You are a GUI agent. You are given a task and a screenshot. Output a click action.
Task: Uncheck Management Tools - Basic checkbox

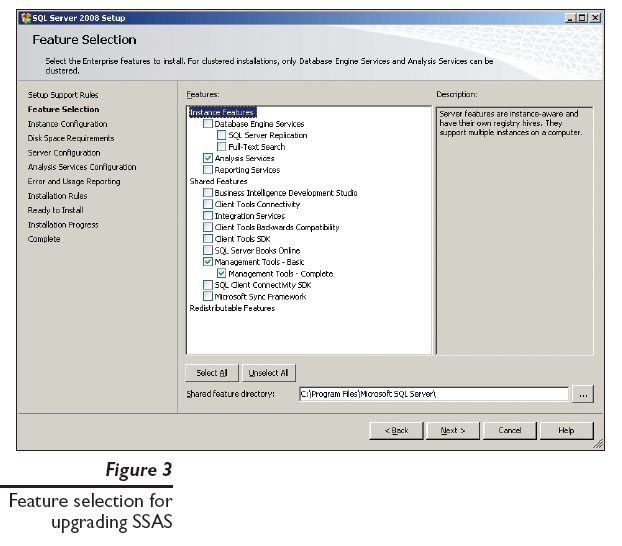pyautogui.click(x=208, y=262)
